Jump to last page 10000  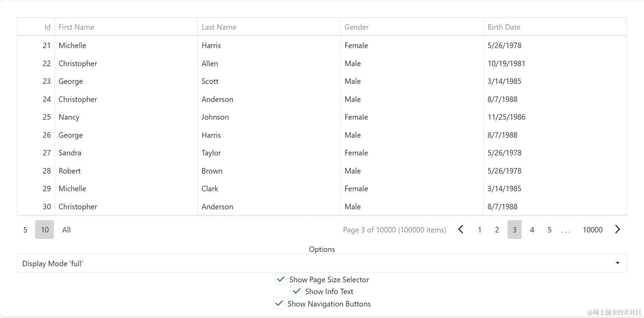(x=593, y=230)
